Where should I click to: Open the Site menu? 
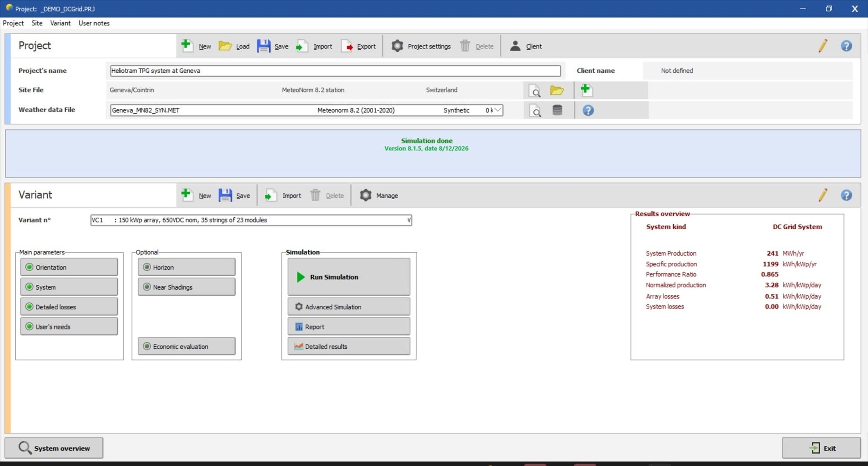[x=37, y=23]
